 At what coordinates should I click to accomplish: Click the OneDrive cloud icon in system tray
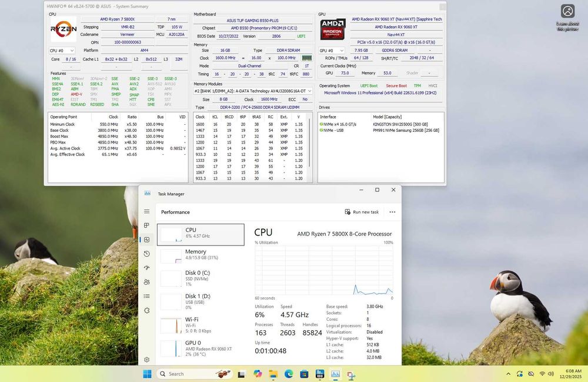(531, 374)
